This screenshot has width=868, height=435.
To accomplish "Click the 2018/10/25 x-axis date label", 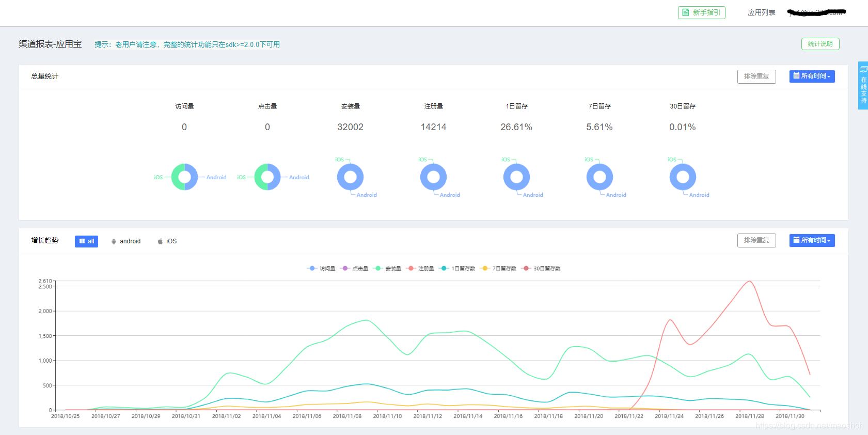I will coord(65,416).
